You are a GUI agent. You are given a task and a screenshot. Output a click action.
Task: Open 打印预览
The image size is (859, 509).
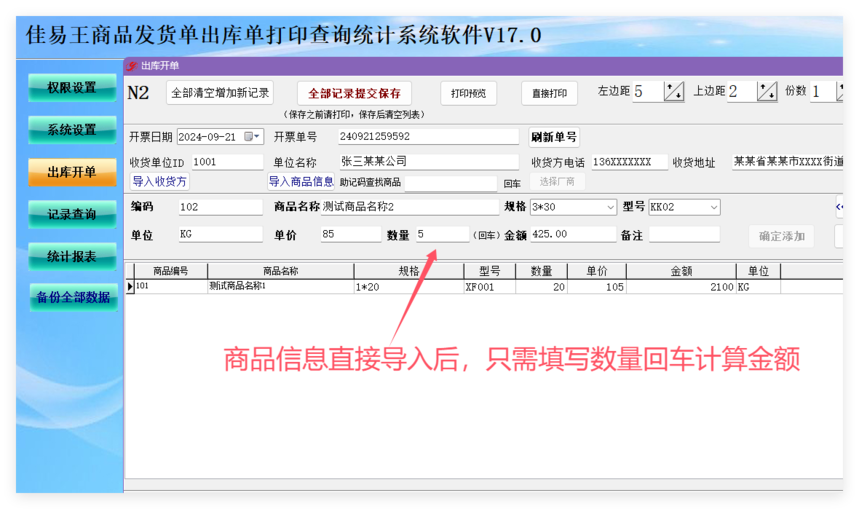click(468, 94)
